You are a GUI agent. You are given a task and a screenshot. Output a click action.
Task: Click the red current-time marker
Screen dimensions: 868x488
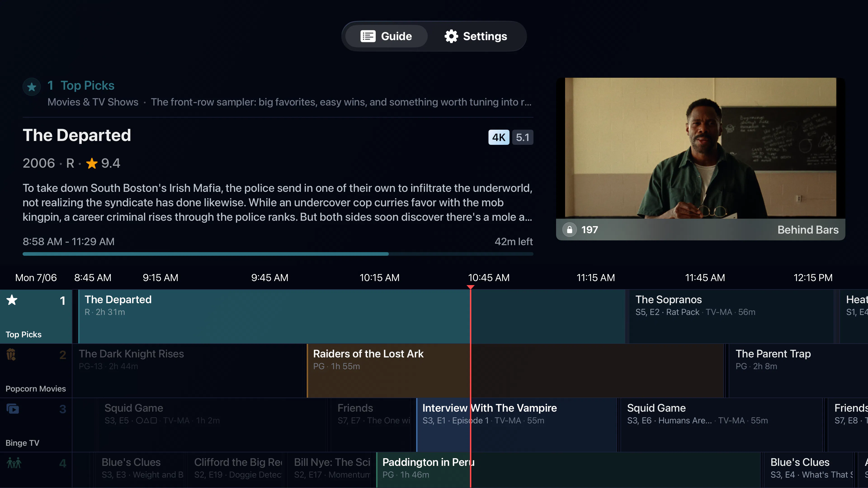(x=470, y=287)
